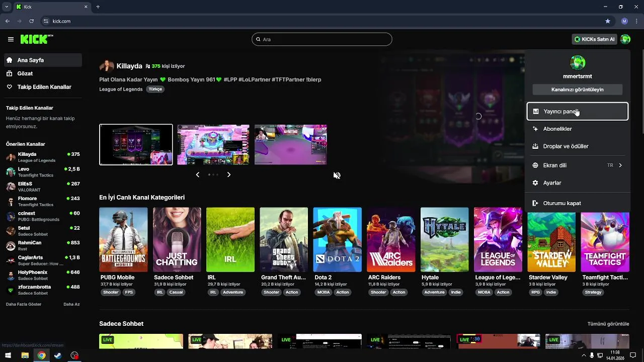Open the profile avatar in header
The image size is (644, 362).
[625, 39]
